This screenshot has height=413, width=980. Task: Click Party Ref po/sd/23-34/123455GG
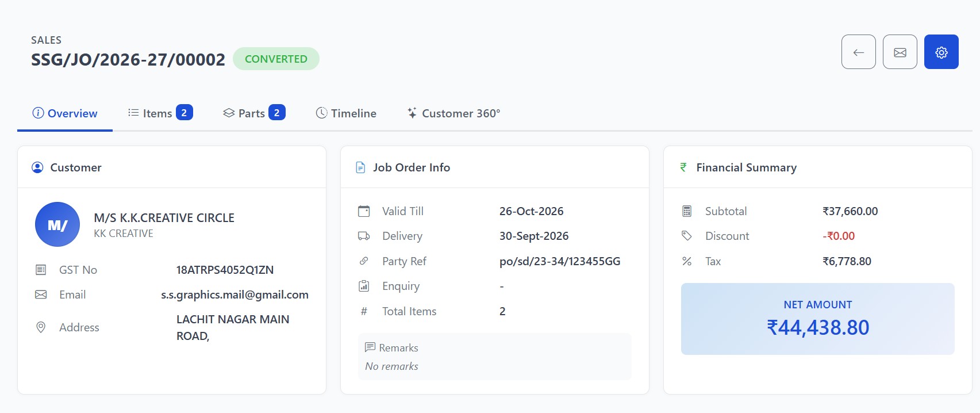[560, 261]
